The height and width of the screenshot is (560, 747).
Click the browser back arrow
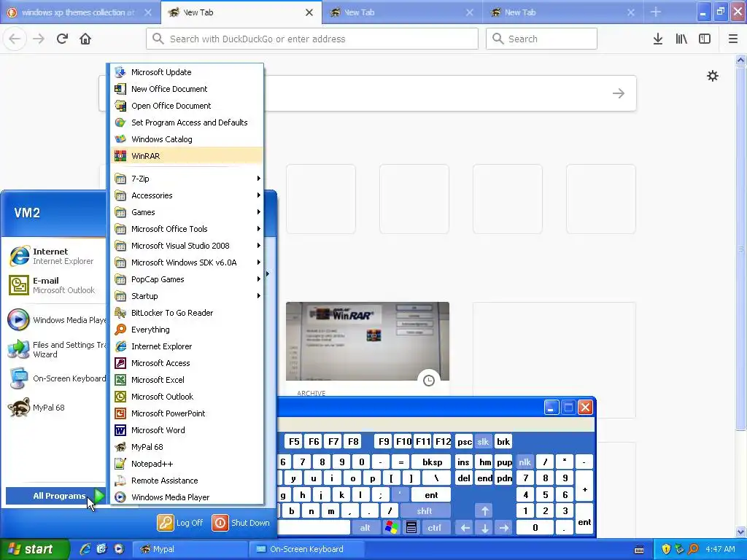click(x=15, y=39)
